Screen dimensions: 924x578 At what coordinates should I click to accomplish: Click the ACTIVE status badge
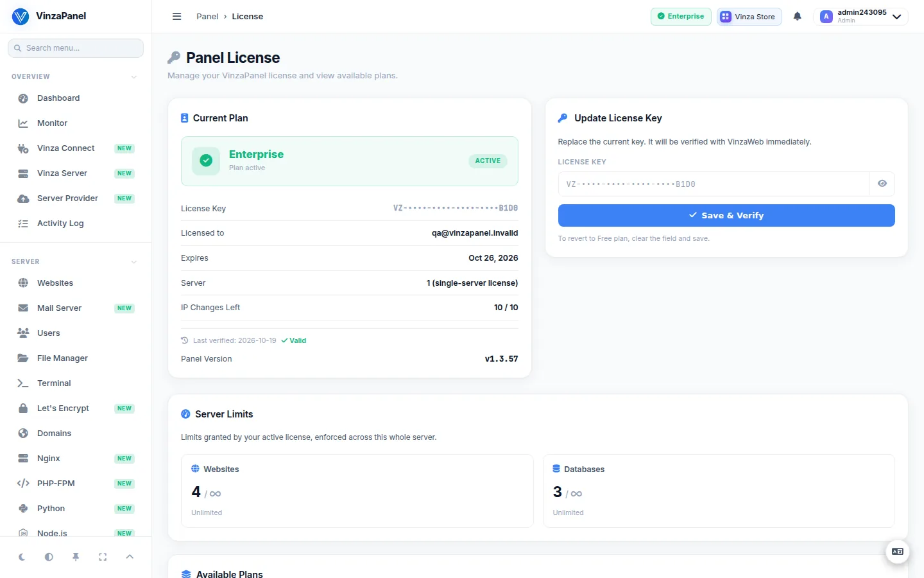coord(488,161)
